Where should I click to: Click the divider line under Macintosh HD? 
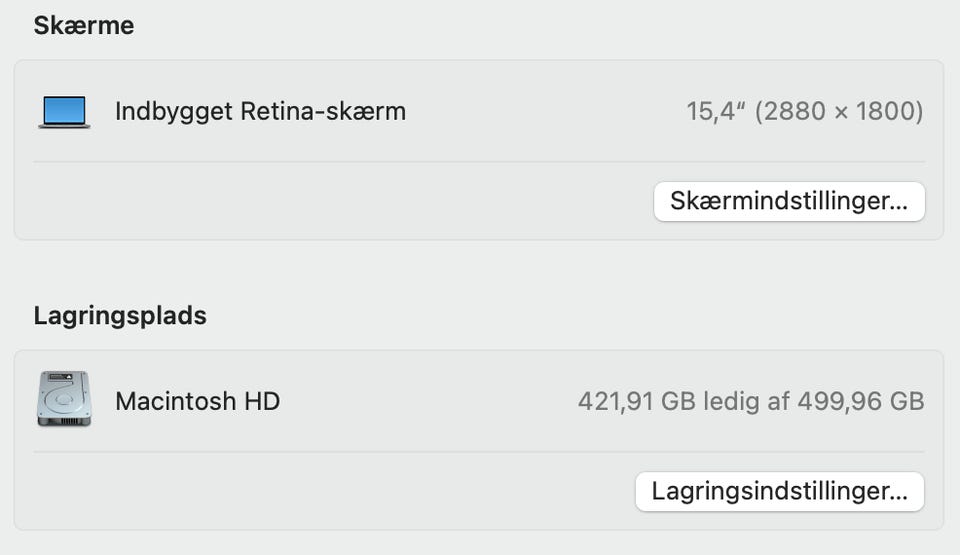(479, 451)
